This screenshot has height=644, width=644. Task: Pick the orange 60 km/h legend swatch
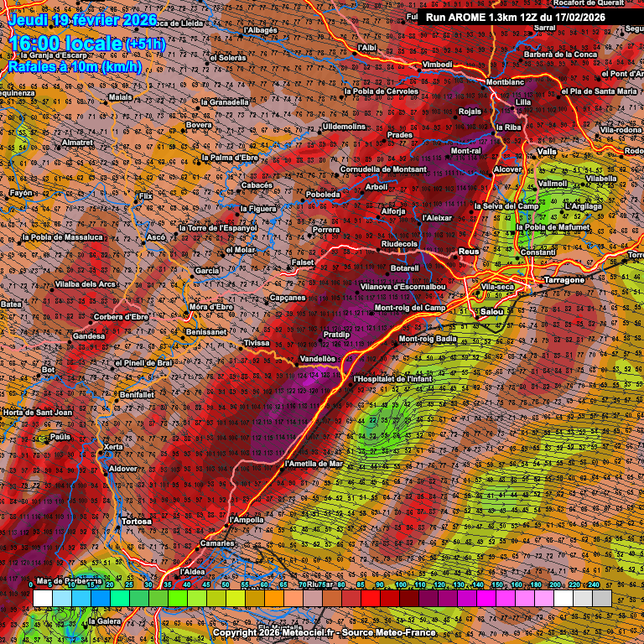coord(273,598)
